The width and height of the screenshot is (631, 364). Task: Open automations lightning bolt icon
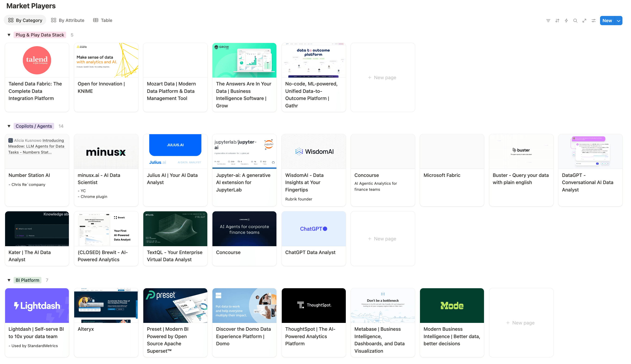tap(566, 21)
